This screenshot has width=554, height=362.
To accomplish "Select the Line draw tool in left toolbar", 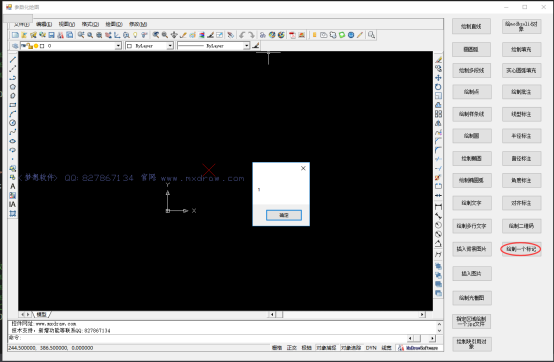I will pyautogui.click(x=13, y=60).
